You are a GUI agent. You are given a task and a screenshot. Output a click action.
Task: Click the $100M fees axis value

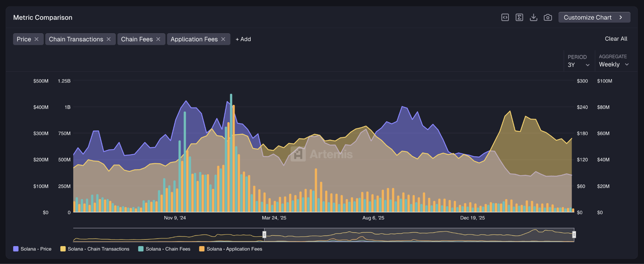point(605,81)
